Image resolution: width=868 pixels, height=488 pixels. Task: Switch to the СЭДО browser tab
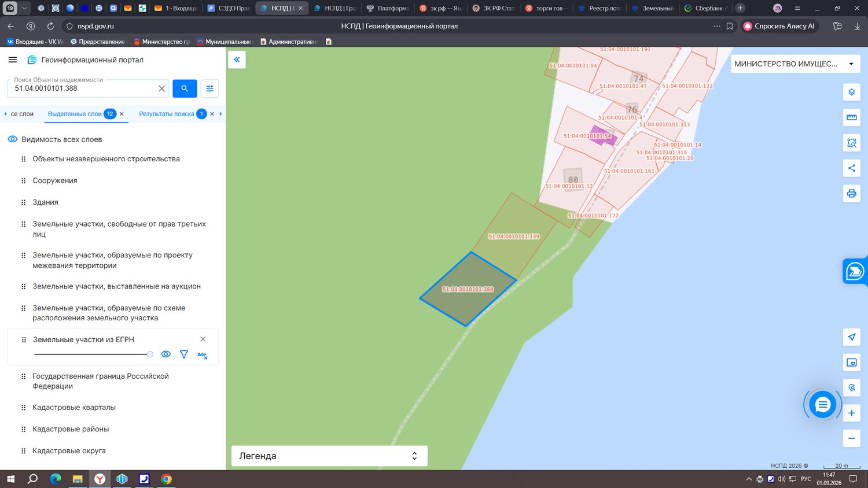(x=229, y=8)
